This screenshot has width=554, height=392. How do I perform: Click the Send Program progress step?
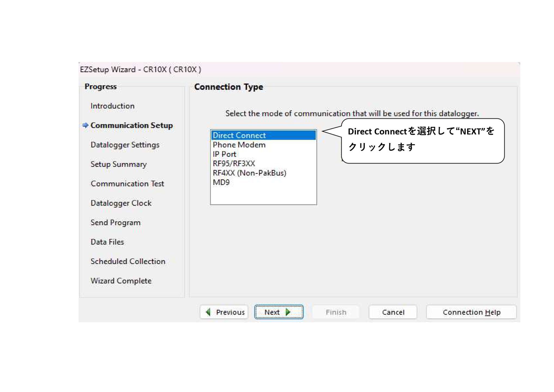point(116,223)
